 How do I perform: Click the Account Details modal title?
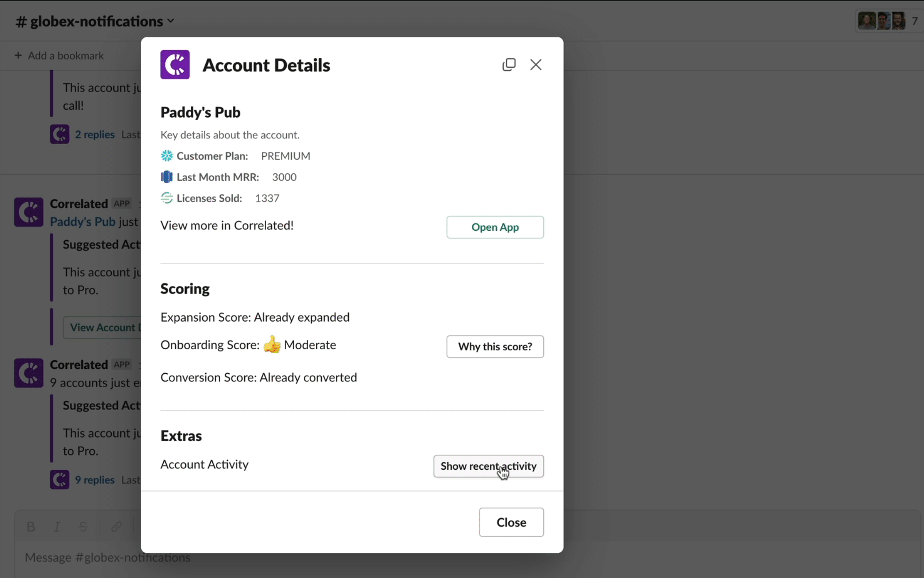(x=266, y=65)
